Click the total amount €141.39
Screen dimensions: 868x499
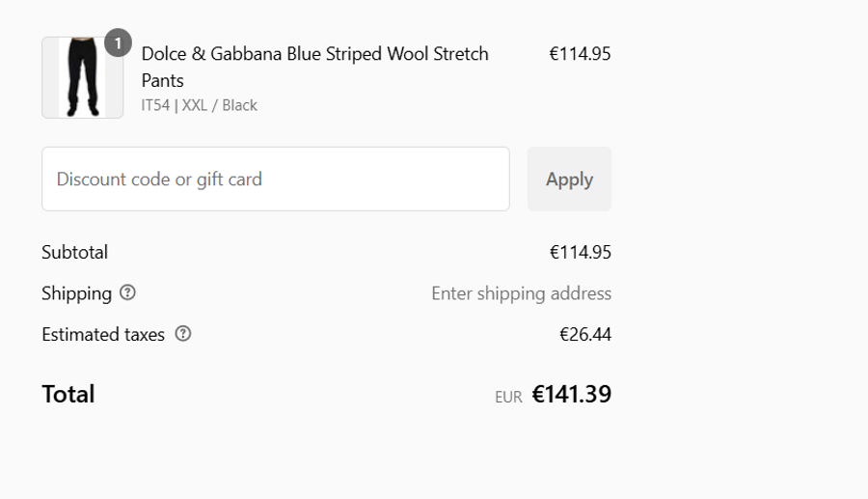[x=571, y=394]
